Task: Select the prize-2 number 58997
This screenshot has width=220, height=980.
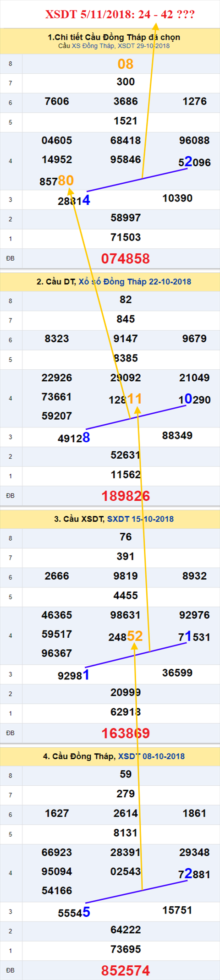Action: click(126, 218)
